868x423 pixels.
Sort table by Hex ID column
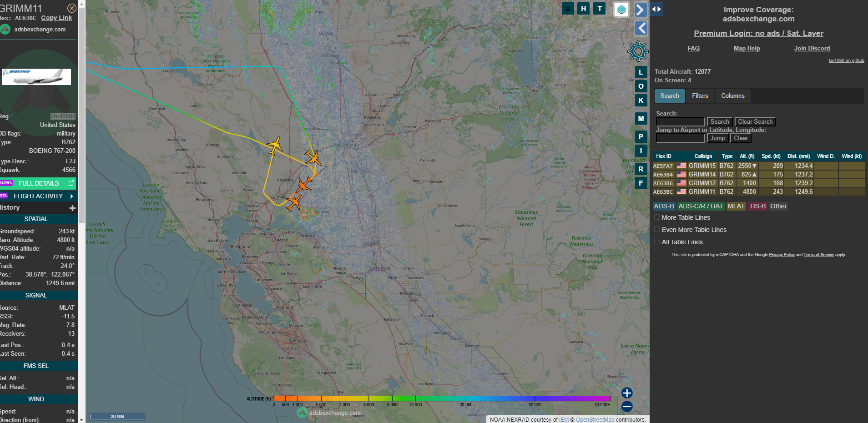click(664, 156)
